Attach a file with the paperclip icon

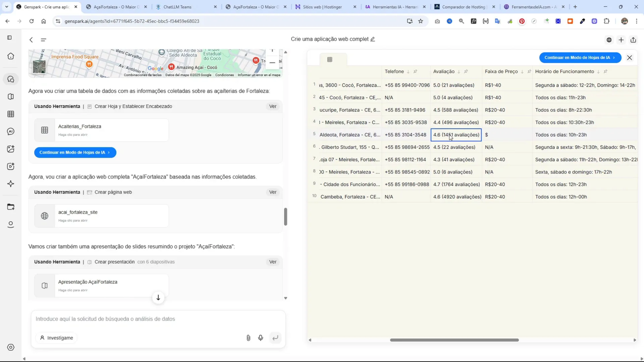tap(248, 337)
